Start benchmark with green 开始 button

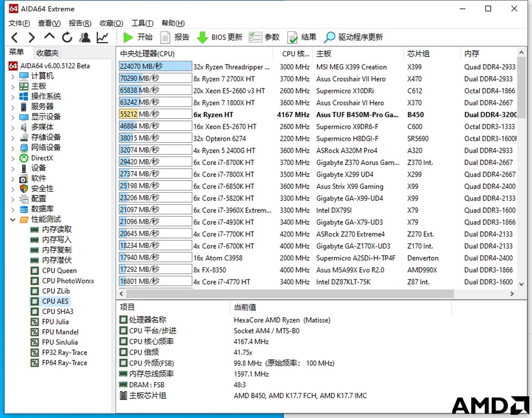click(x=137, y=37)
